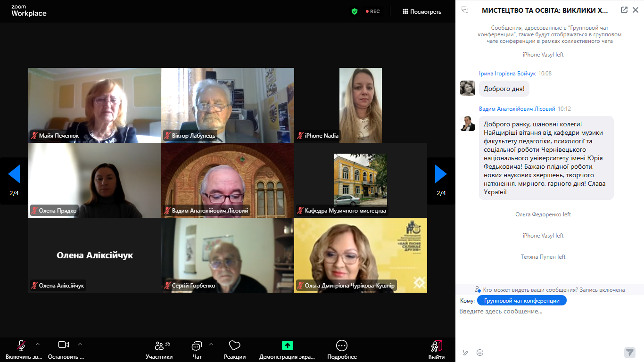Open text formatting pencil icon
644x362 pixels.
[465, 352]
